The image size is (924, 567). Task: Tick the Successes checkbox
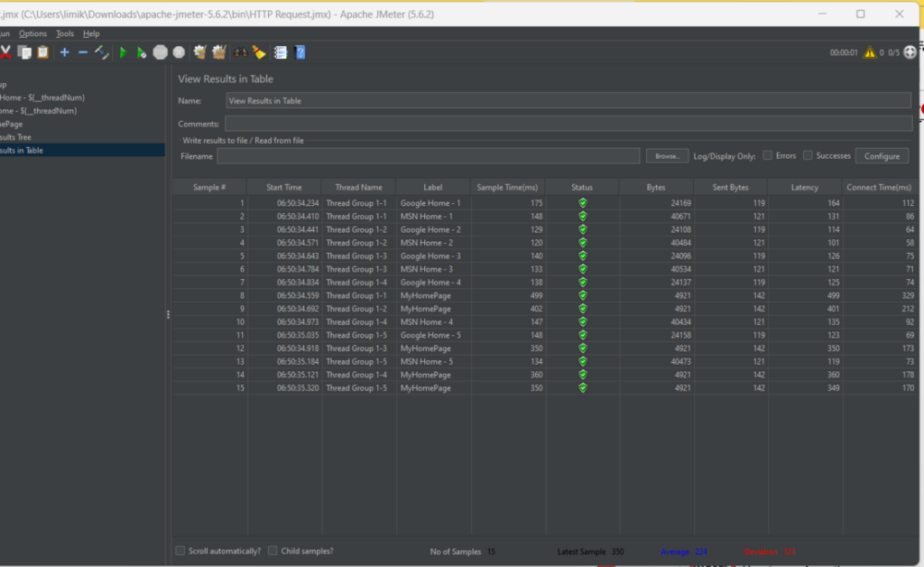click(808, 155)
